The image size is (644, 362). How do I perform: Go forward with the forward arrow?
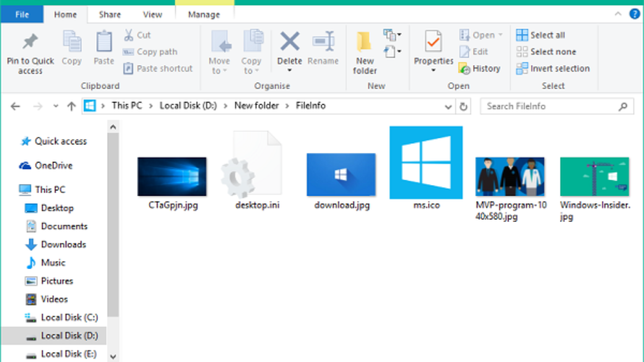click(38, 106)
